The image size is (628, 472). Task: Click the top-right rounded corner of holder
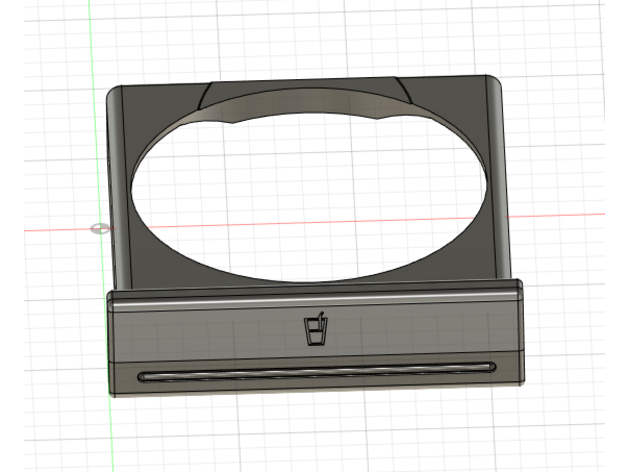(494, 81)
